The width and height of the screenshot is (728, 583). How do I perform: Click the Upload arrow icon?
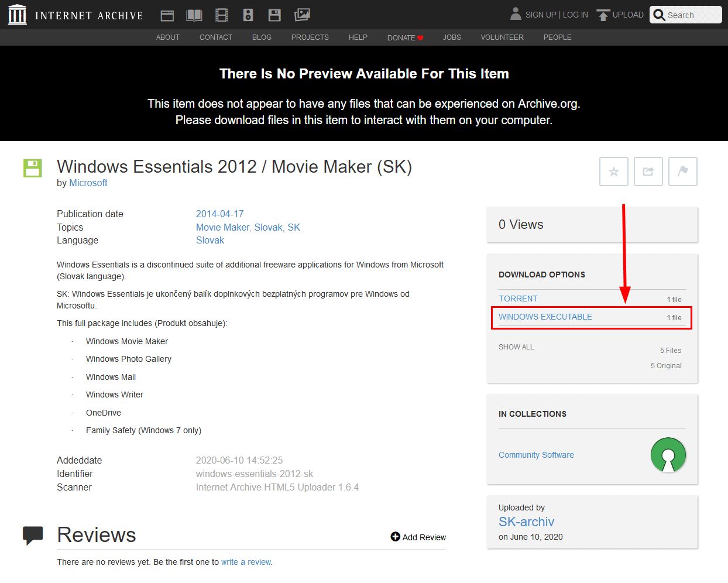(x=603, y=15)
